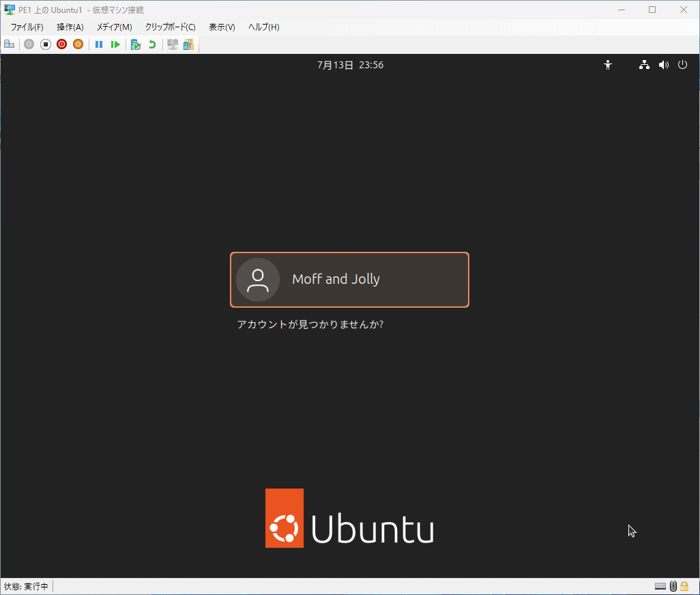Pause the virtual machine
This screenshot has height=595, width=700.
99,44
